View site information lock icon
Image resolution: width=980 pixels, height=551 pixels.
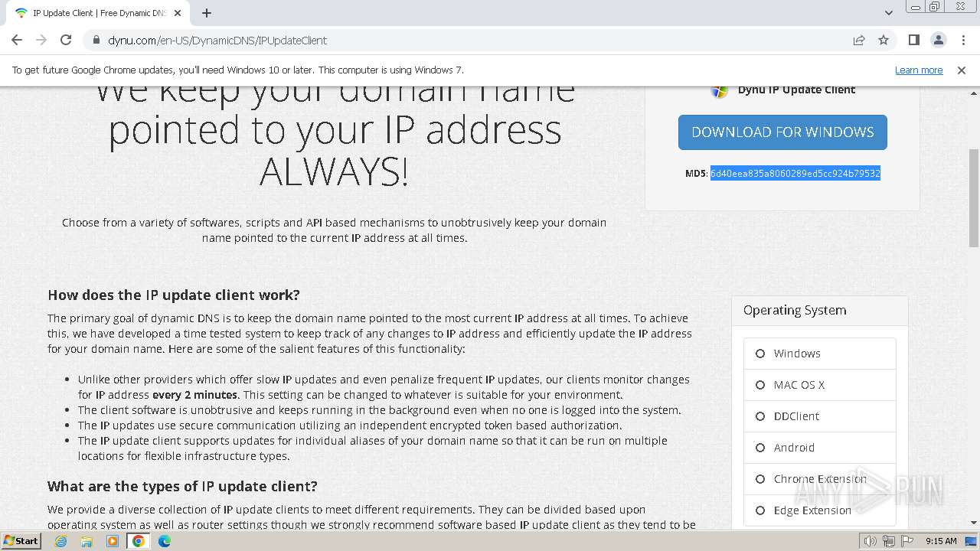(96, 40)
